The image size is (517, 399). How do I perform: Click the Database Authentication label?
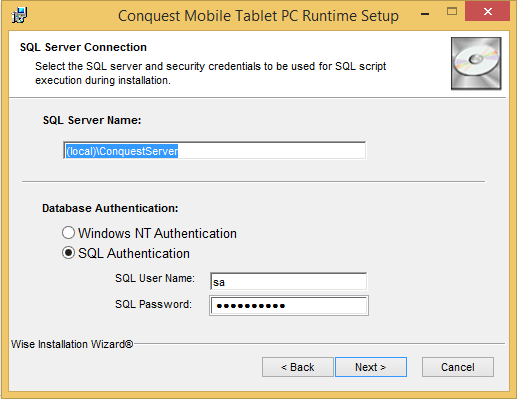110,208
